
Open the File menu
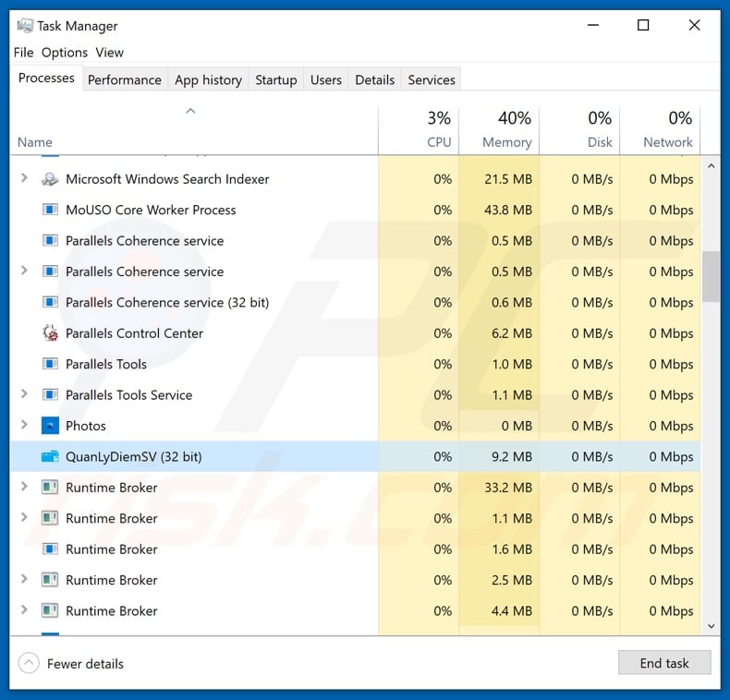coord(23,53)
